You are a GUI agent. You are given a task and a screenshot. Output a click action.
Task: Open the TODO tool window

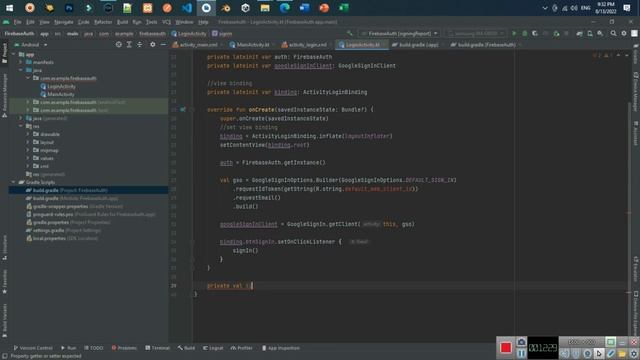(93, 348)
